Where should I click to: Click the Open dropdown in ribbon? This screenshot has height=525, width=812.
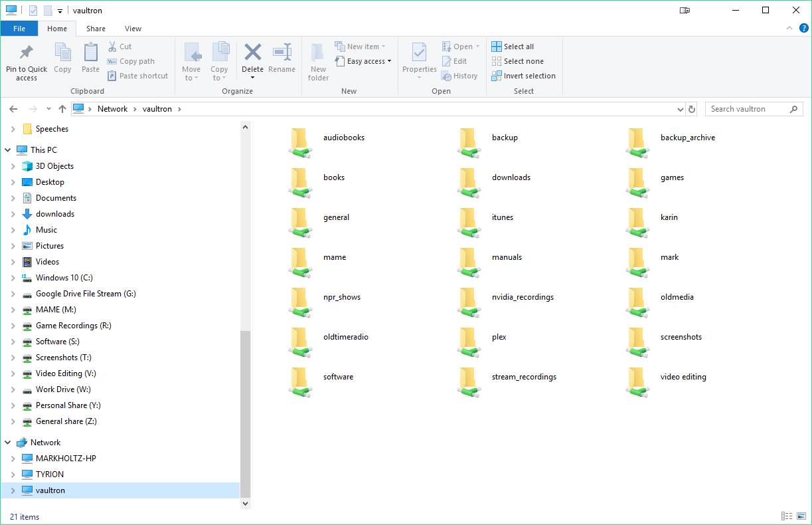pos(461,47)
